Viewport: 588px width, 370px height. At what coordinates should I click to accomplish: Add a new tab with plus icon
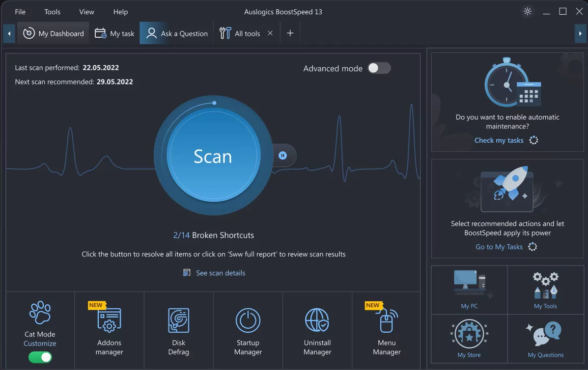290,33
